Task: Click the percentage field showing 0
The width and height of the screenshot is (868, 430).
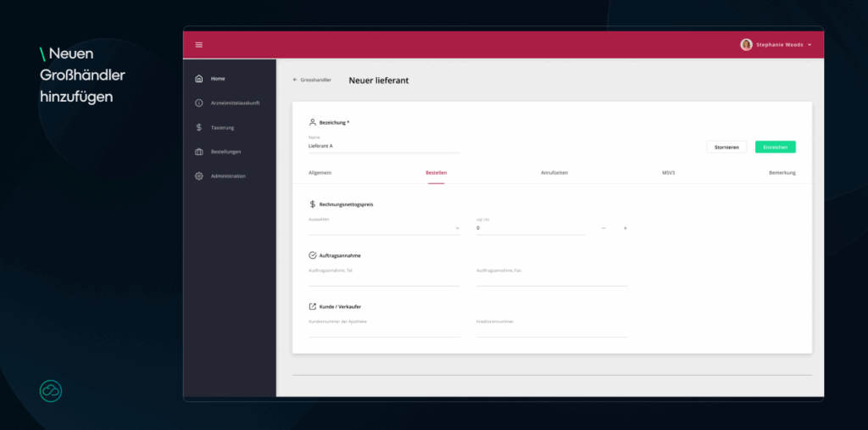Action: [x=531, y=228]
